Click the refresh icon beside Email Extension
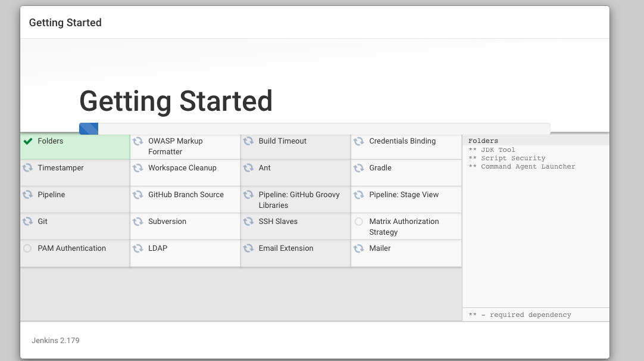Image resolution: width=644 pixels, height=361 pixels. click(248, 248)
